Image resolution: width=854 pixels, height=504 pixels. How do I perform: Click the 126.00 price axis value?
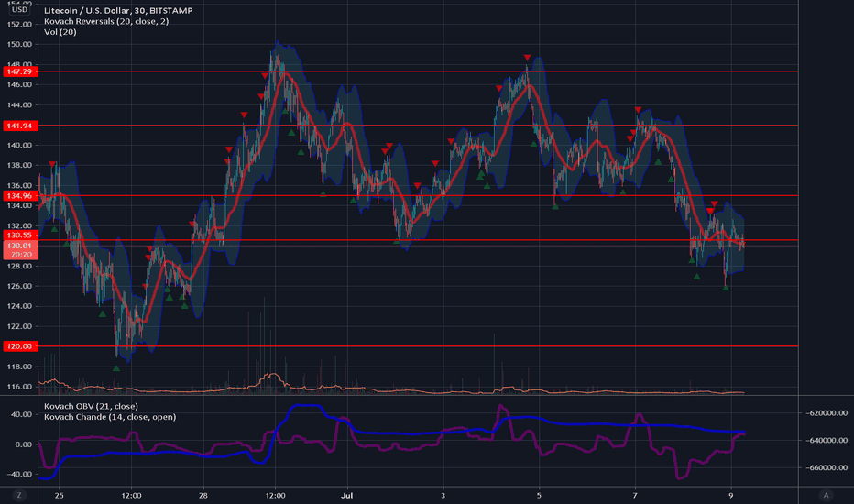tap(19, 286)
